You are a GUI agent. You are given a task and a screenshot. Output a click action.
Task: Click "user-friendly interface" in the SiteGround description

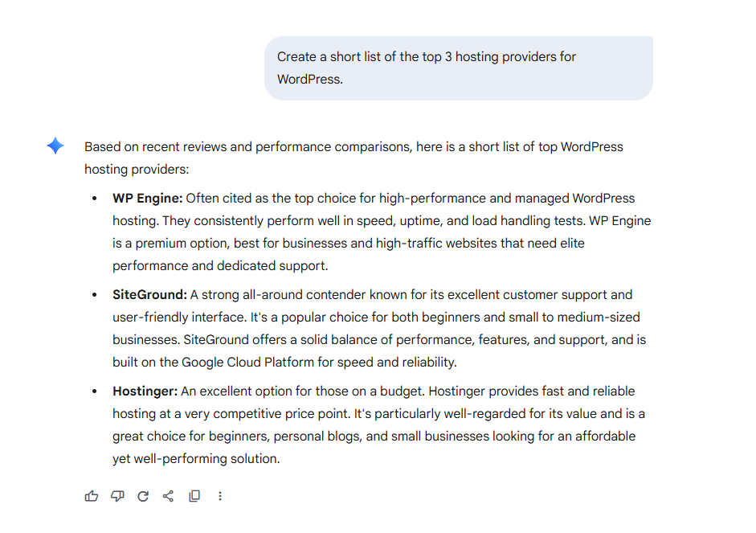[x=181, y=318]
